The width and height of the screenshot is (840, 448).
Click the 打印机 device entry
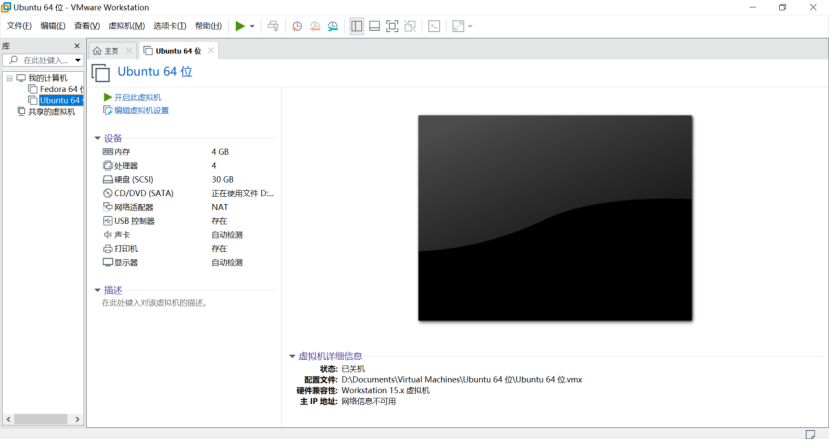coord(121,249)
